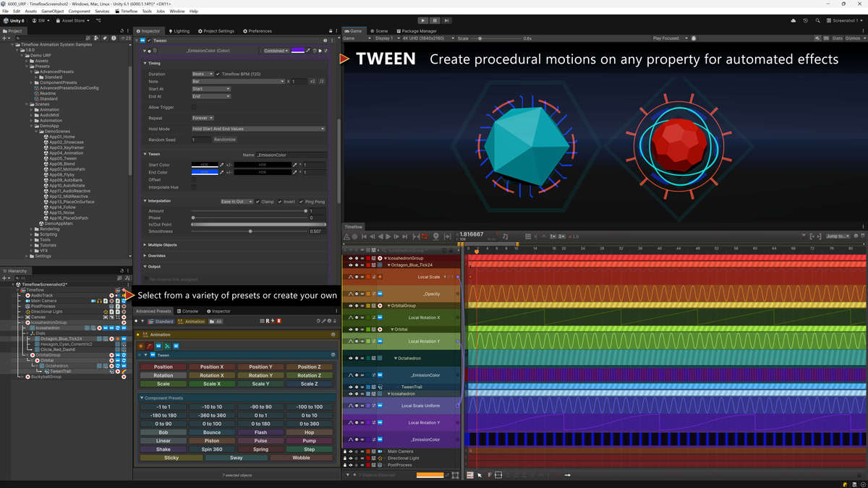This screenshot has height=488, width=868.
Task: Apply the Rotation X preset button
Action: click(212, 376)
